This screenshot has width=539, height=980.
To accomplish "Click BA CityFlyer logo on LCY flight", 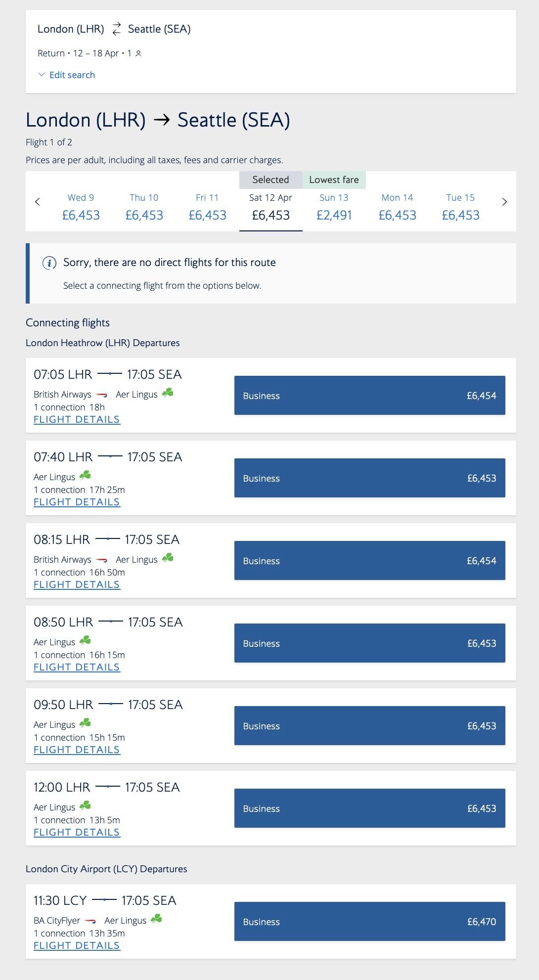I will pyautogui.click(x=90, y=921).
